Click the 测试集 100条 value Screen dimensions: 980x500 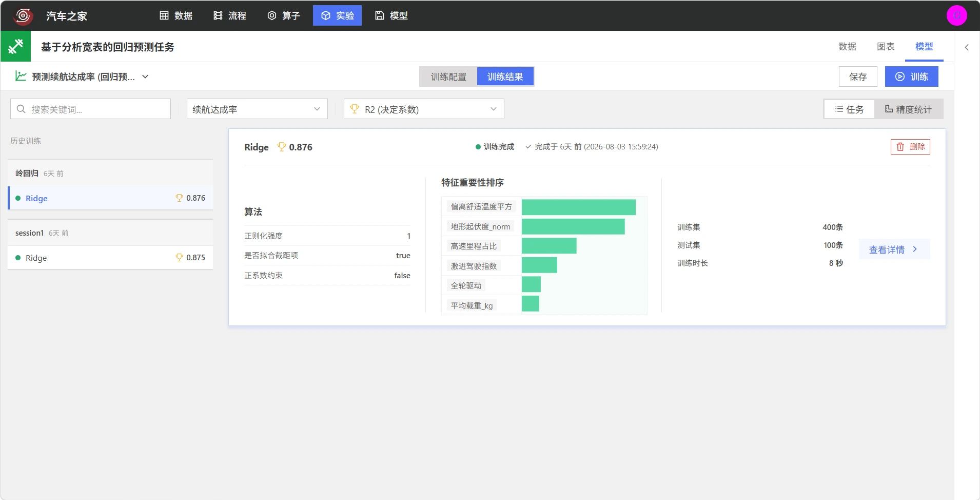click(833, 245)
